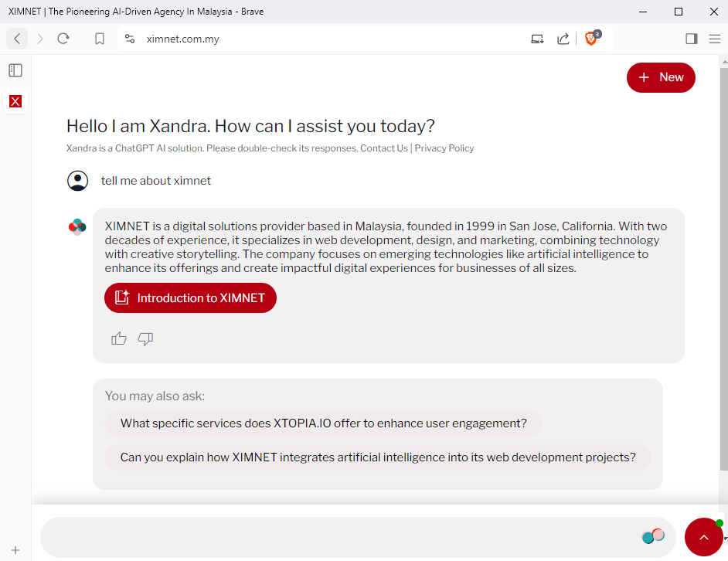Click the page vertical scrollbar
The height and width of the screenshot is (561, 728).
tap(724, 270)
